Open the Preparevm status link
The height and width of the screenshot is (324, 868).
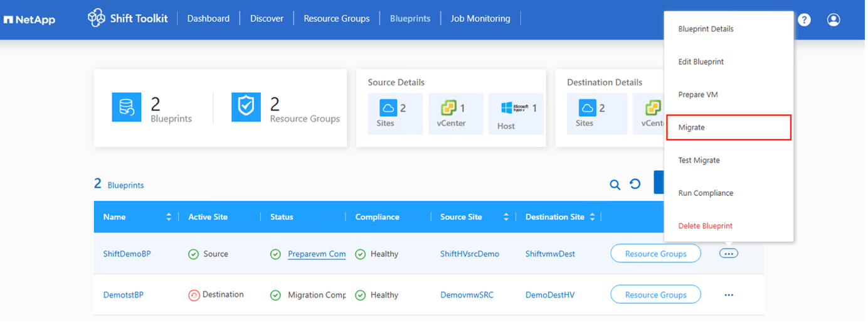coord(317,254)
